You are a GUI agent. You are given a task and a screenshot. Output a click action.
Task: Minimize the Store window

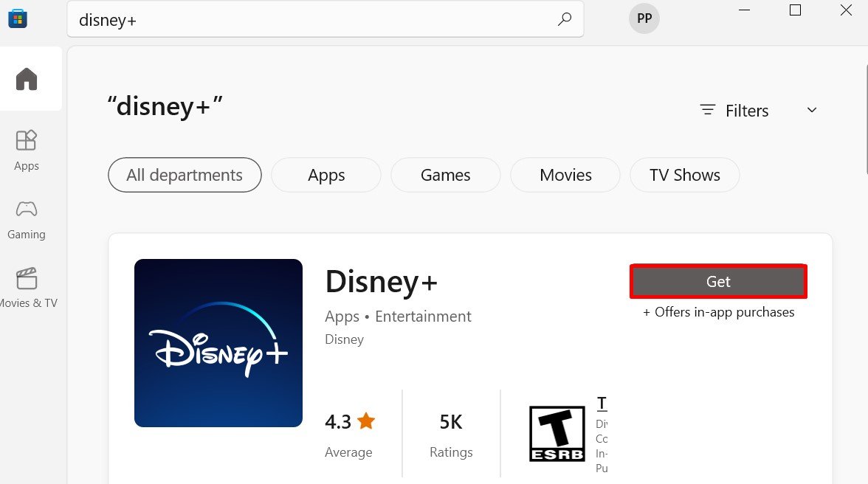(x=744, y=10)
